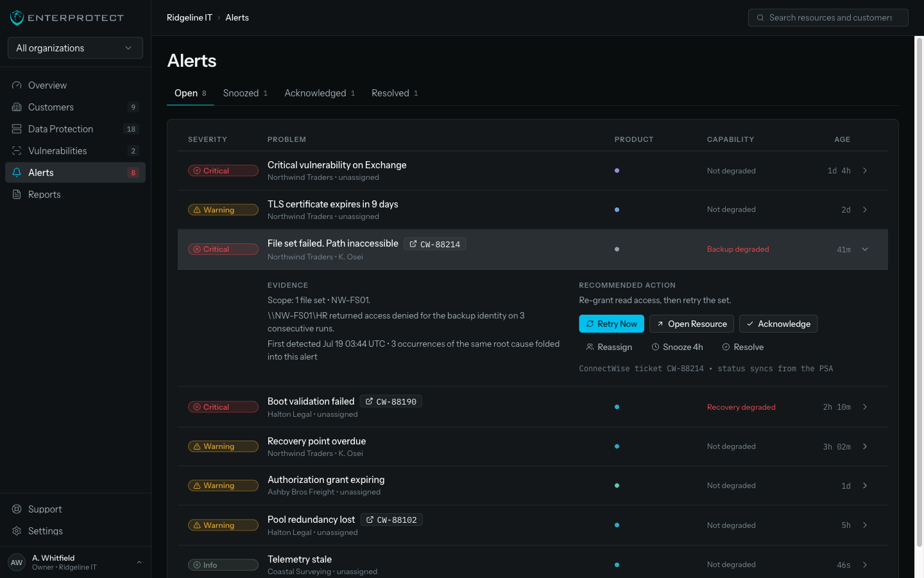Expand the Pool redundancy lost row chevron
924x578 pixels.
865,525
